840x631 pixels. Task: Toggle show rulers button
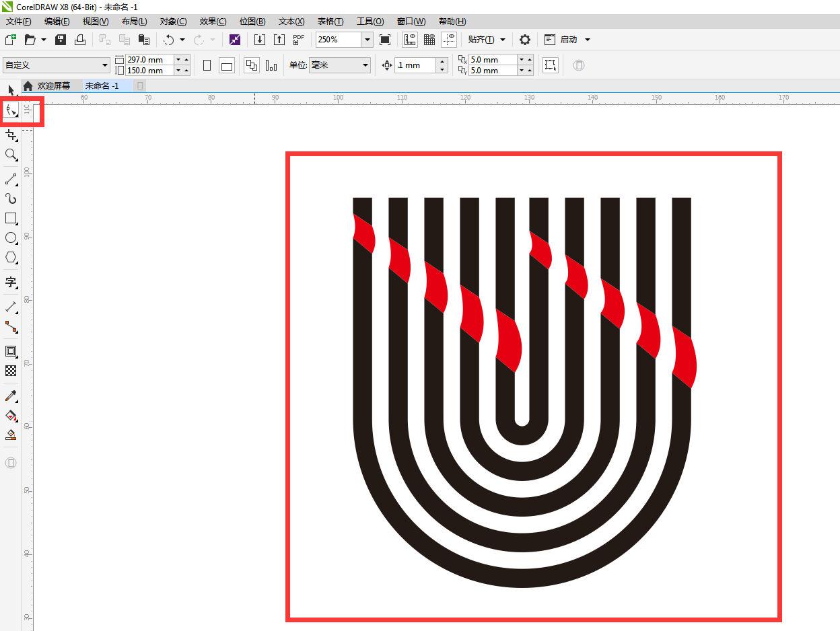409,40
